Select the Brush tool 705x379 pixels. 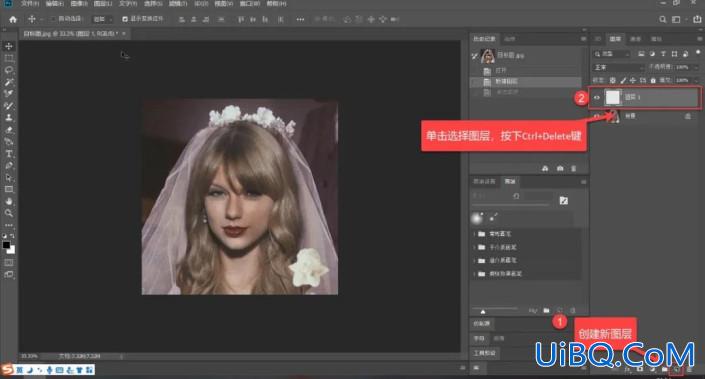click(9, 106)
